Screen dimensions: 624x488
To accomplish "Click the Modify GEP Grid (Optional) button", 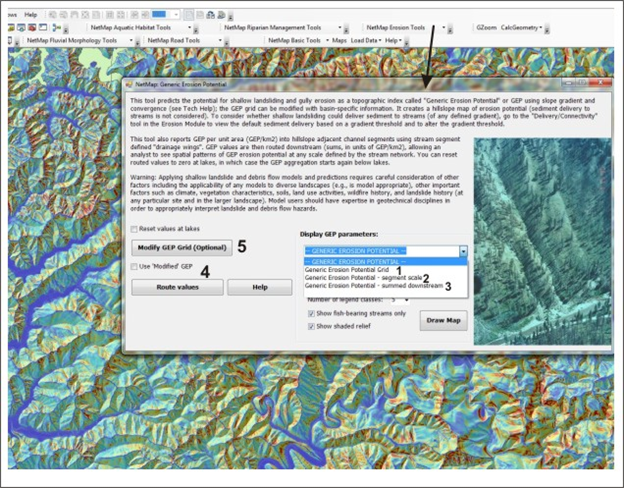I will [x=181, y=247].
